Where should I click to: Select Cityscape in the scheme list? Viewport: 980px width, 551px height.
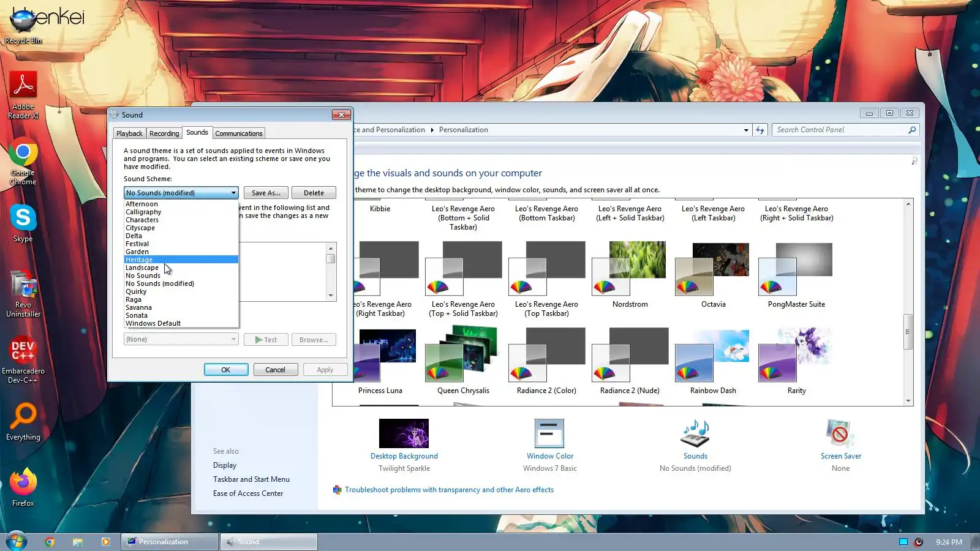point(181,228)
